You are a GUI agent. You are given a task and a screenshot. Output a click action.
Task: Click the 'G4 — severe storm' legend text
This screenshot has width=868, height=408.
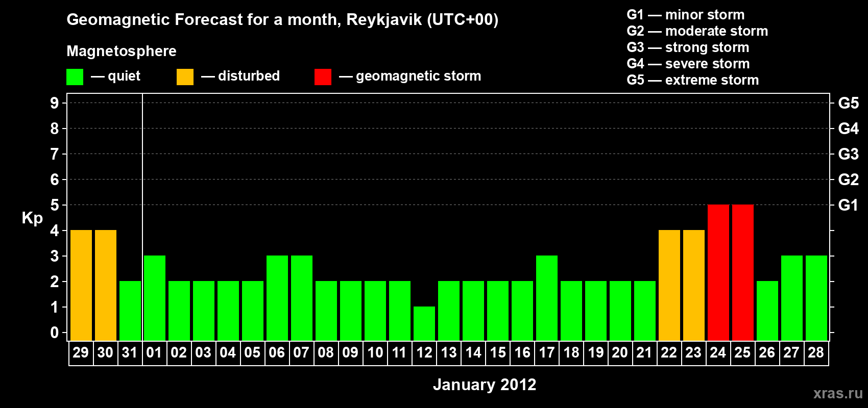point(688,64)
